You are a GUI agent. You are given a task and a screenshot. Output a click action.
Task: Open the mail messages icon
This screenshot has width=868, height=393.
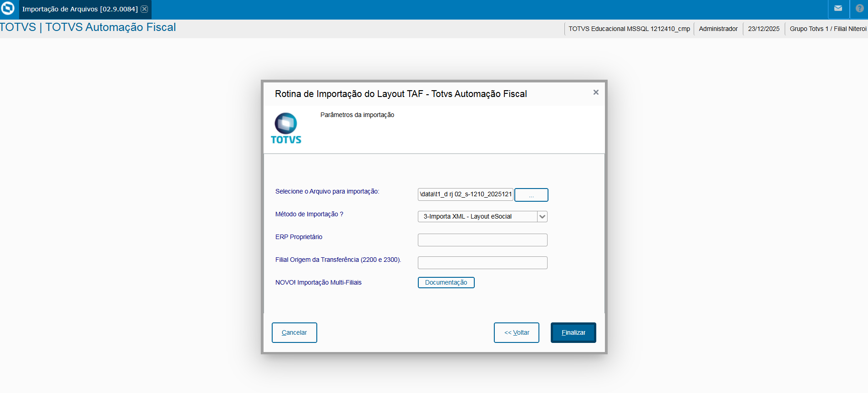tap(838, 8)
